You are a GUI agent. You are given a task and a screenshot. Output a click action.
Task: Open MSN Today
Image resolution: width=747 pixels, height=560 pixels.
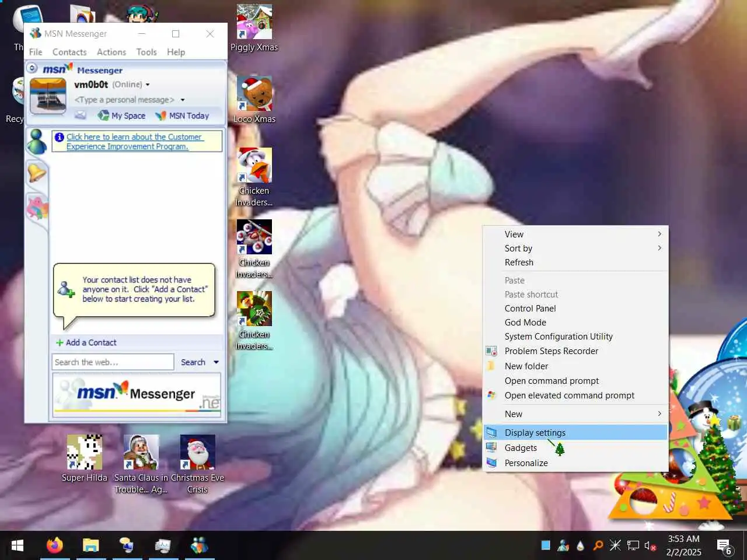181,116
